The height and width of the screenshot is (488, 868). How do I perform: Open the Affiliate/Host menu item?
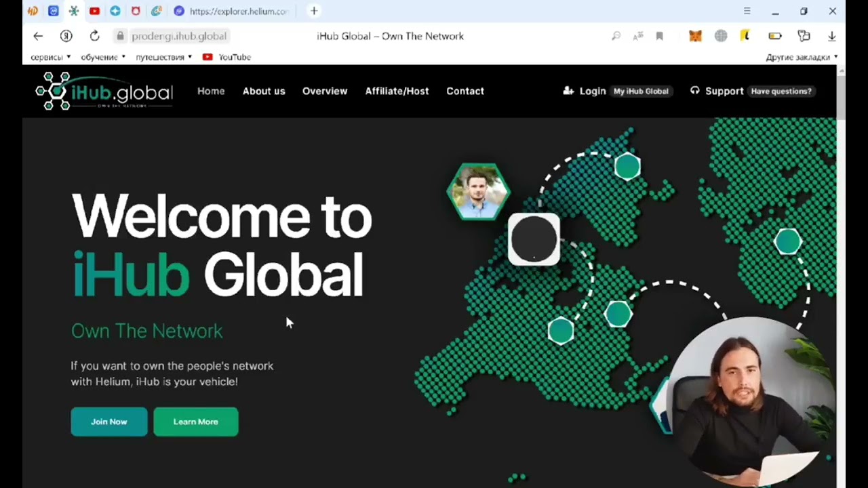[397, 91]
